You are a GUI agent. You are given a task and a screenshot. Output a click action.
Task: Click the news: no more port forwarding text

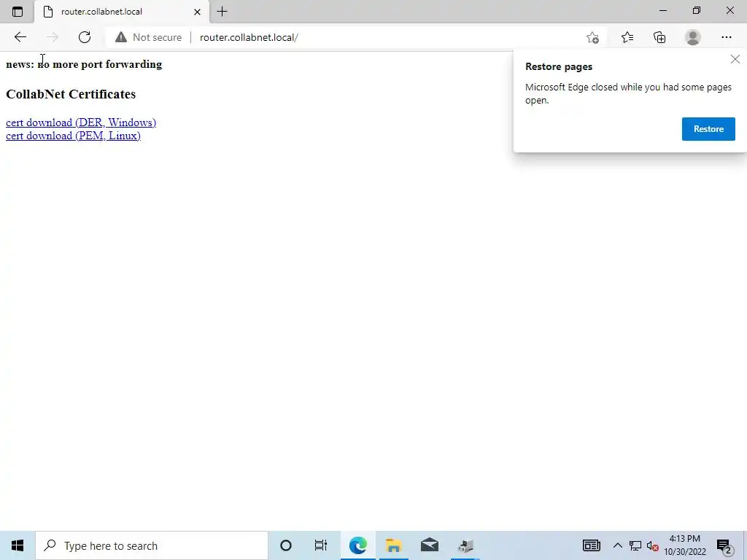pyautogui.click(x=84, y=64)
